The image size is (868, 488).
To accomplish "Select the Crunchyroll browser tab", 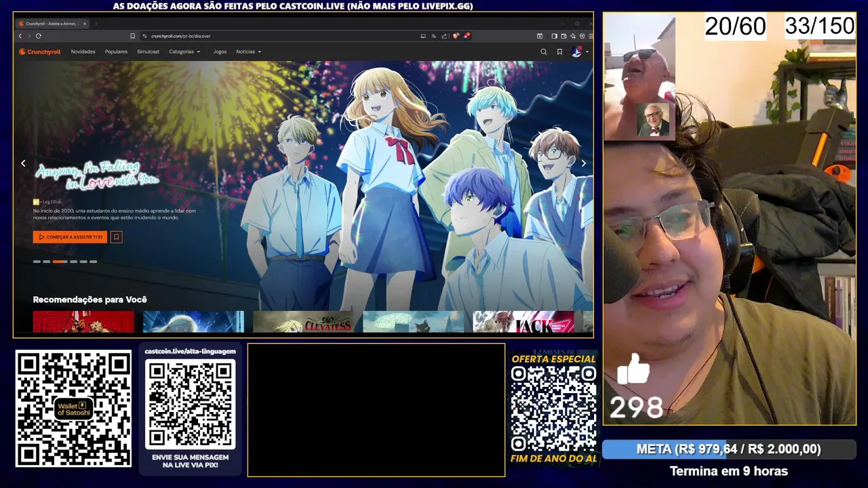I will pyautogui.click(x=52, y=24).
